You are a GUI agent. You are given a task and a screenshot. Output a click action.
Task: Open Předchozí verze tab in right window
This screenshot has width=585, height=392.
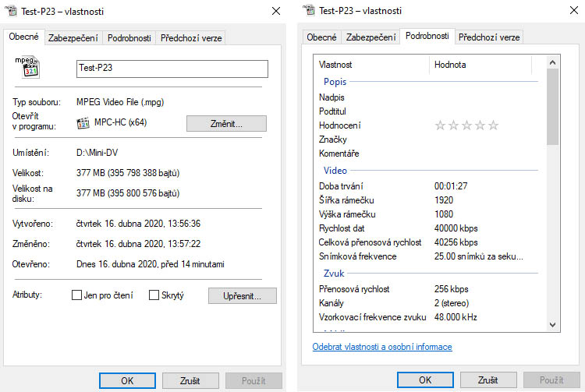(488, 37)
